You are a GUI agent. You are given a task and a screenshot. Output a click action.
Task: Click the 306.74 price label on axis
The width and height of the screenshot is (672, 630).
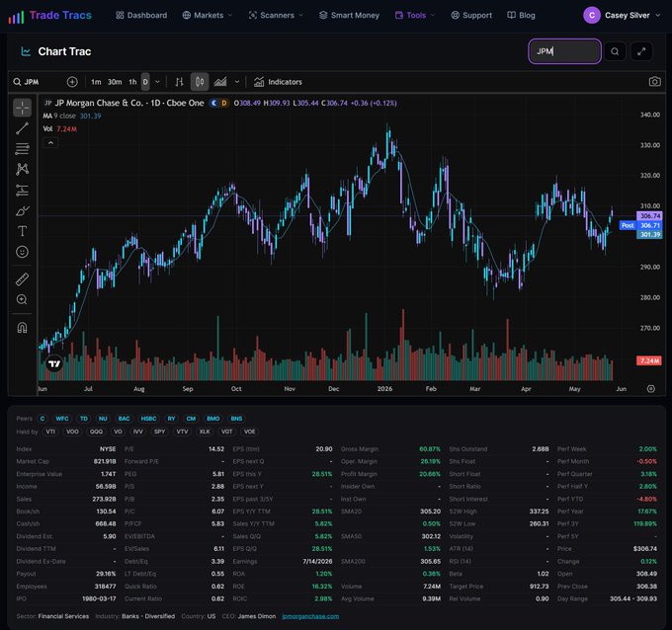coord(649,216)
